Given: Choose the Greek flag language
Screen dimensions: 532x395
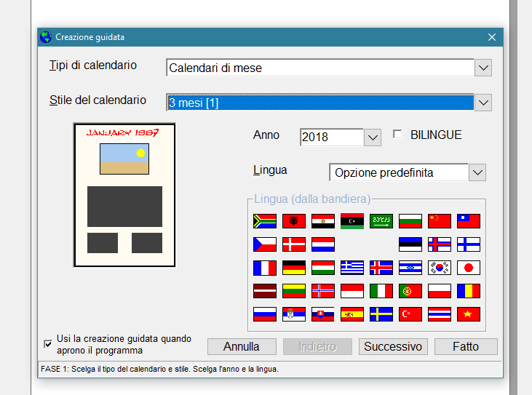Looking at the screenshot, I should coord(352,268).
